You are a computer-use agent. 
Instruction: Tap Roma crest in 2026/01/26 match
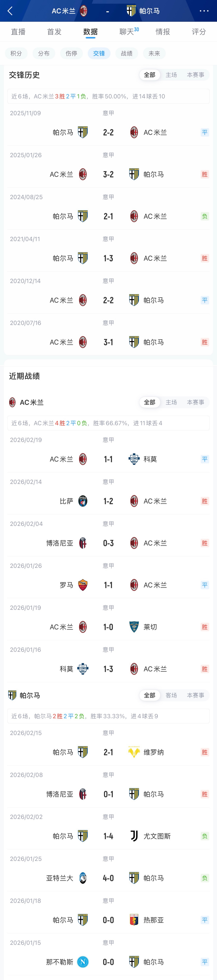[83, 585]
